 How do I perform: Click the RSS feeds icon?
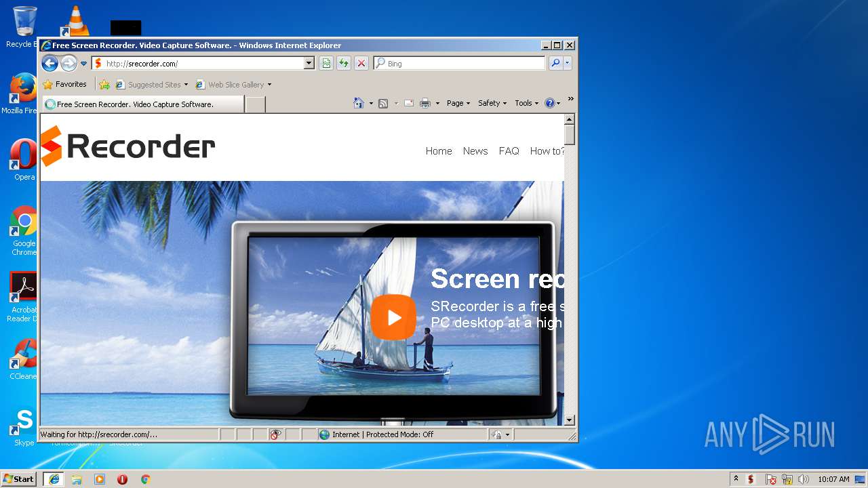[383, 103]
